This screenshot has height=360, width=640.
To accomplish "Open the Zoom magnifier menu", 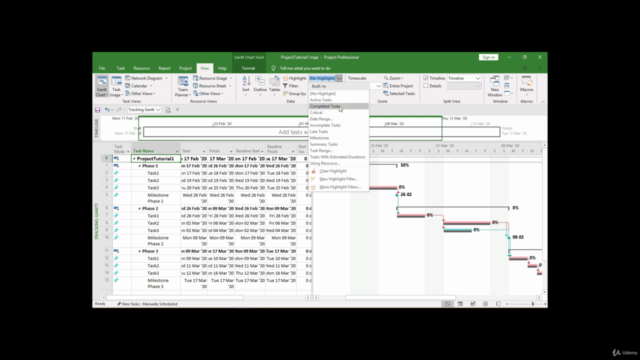I will (393, 78).
